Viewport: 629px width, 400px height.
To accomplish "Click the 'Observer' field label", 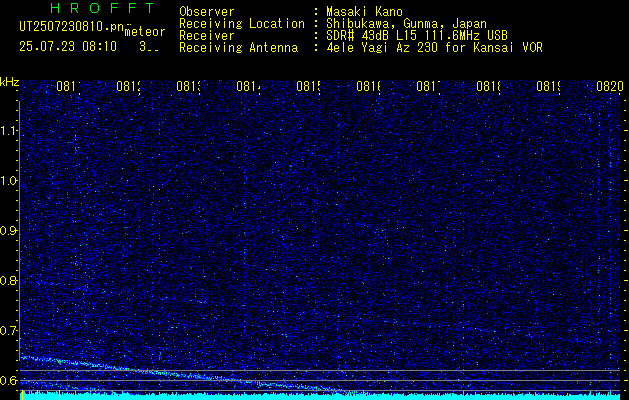I will (207, 12).
